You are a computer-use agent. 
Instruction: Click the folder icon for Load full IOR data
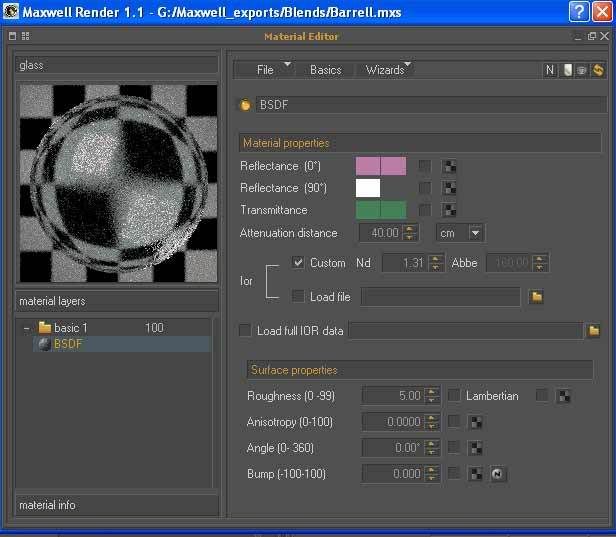(593, 331)
